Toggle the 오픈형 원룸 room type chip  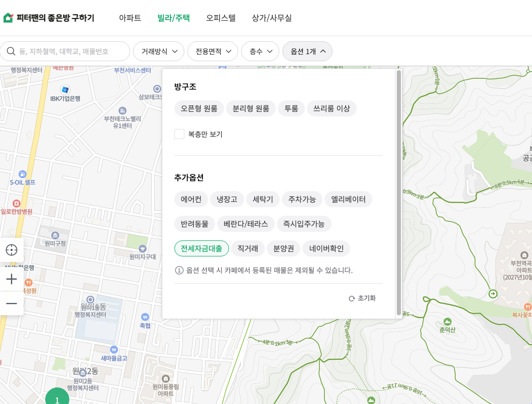pyautogui.click(x=199, y=108)
